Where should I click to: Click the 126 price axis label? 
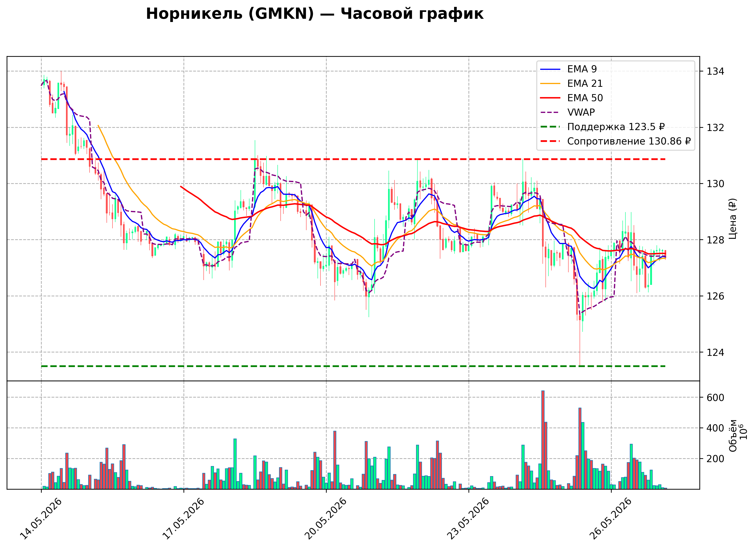(716, 296)
